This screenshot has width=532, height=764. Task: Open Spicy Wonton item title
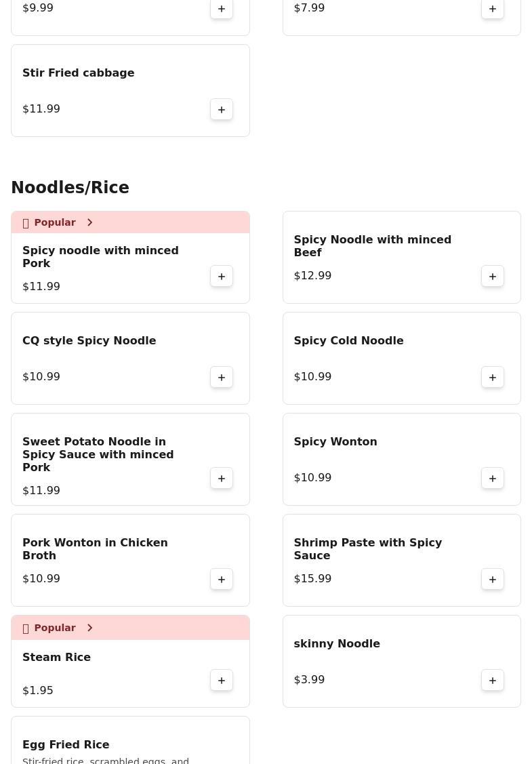[335, 441]
